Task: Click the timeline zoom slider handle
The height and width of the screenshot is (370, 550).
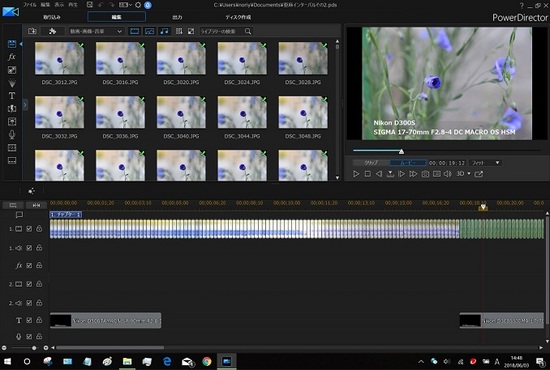Action: point(34,348)
